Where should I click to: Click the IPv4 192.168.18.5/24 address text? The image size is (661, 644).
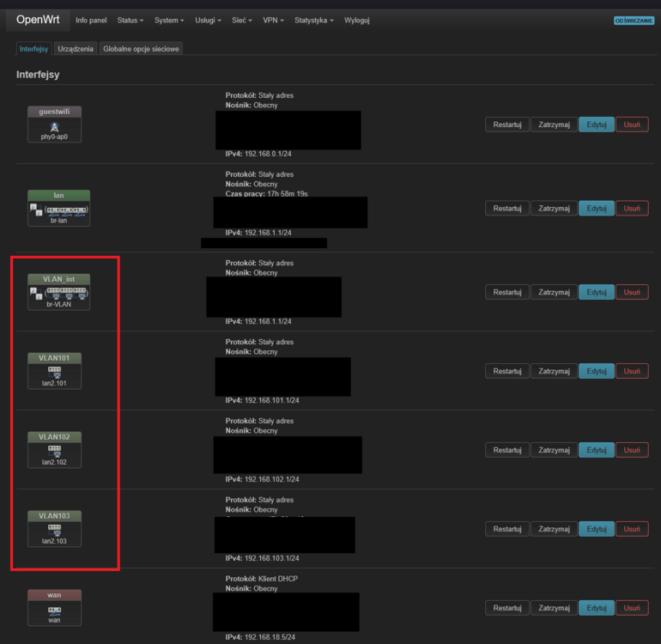[260, 637]
